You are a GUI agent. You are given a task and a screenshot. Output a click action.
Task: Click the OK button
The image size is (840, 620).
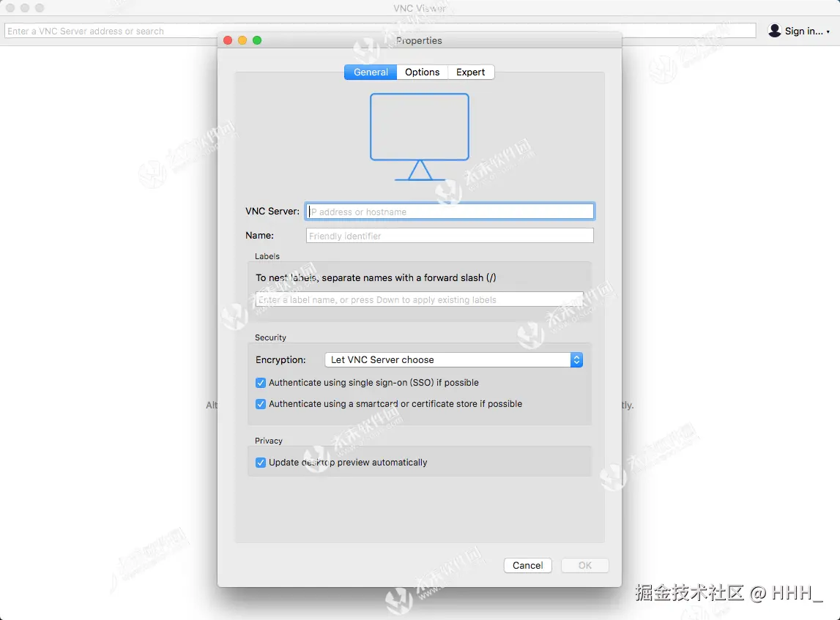tap(585, 565)
